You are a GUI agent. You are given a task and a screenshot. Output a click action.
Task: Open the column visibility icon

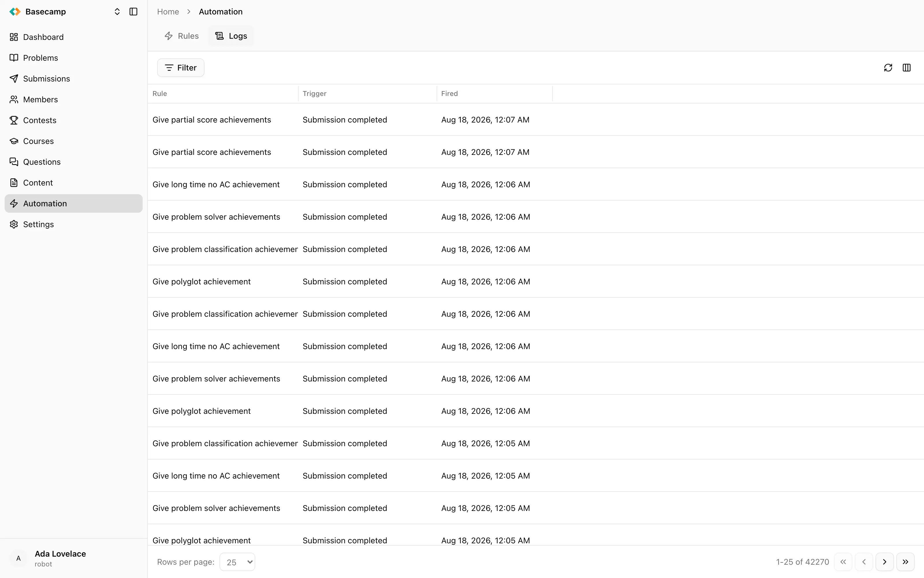pyautogui.click(x=906, y=68)
